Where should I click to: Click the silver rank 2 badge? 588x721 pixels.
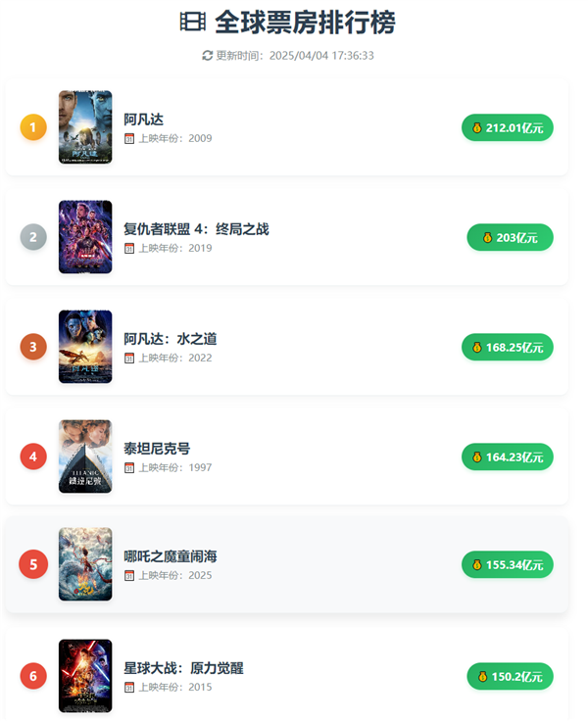click(33, 236)
